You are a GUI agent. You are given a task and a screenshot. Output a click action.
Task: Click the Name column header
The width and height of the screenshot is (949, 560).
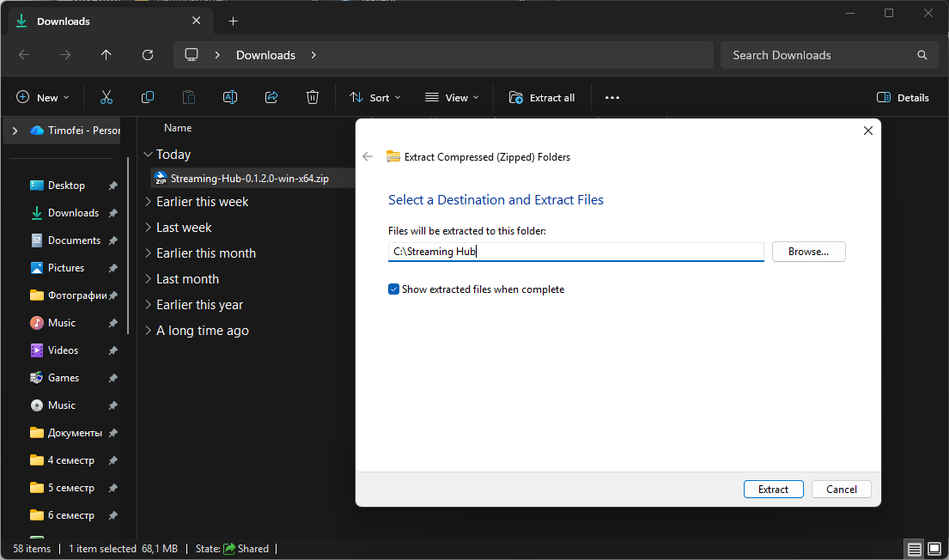tap(178, 128)
